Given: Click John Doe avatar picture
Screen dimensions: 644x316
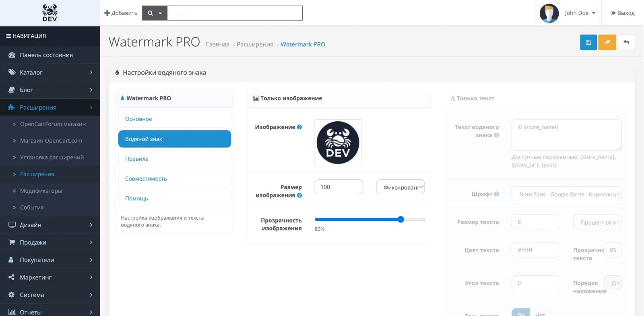Looking at the screenshot, I should coord(549,13).
